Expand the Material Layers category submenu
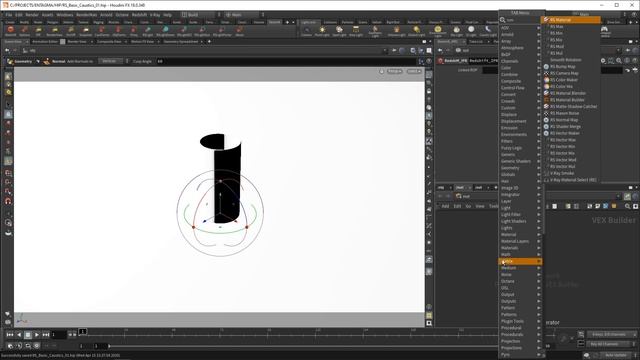This screenshot has height=360, width=640. (x=520, y=241)
